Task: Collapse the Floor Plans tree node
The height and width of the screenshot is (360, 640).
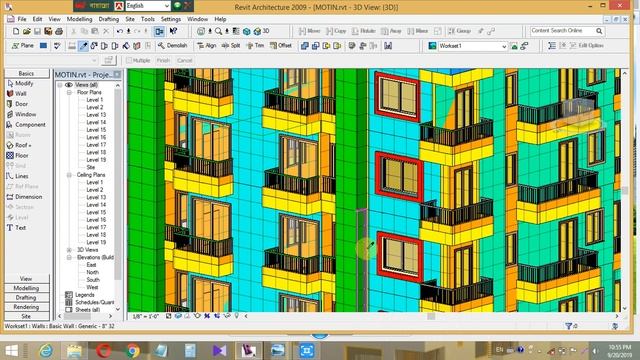Action: [x=69, y=92]
